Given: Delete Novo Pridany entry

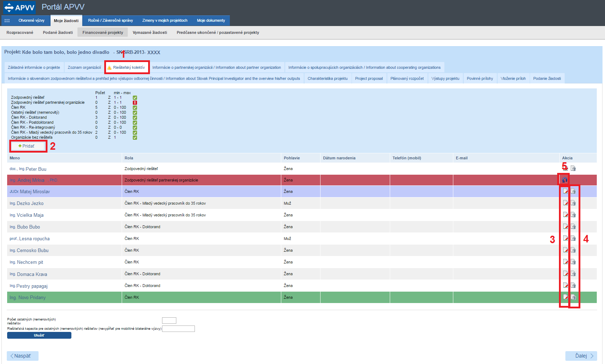Looking at the screenshot, I should pos(573,297).
